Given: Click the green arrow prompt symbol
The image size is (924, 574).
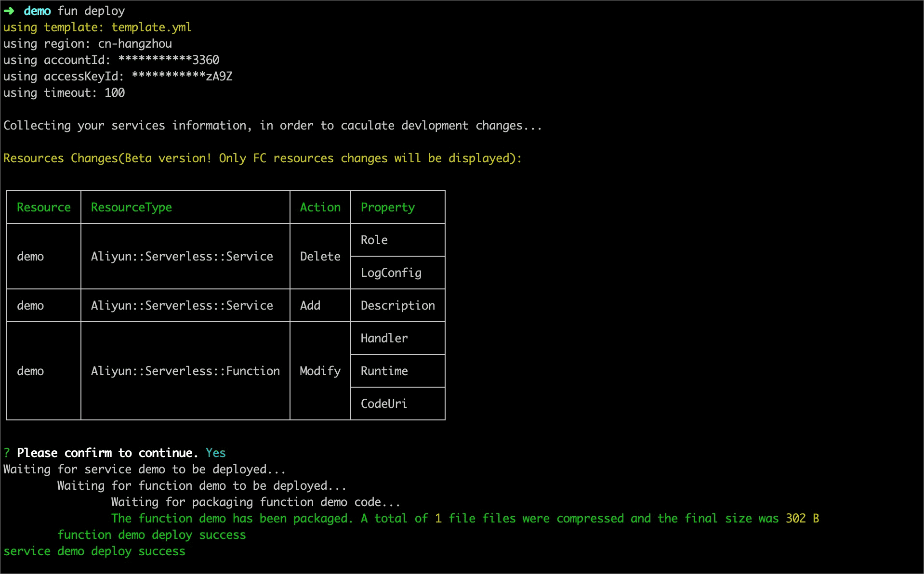Looking at the screenshot, I should [x=9, y=11].
